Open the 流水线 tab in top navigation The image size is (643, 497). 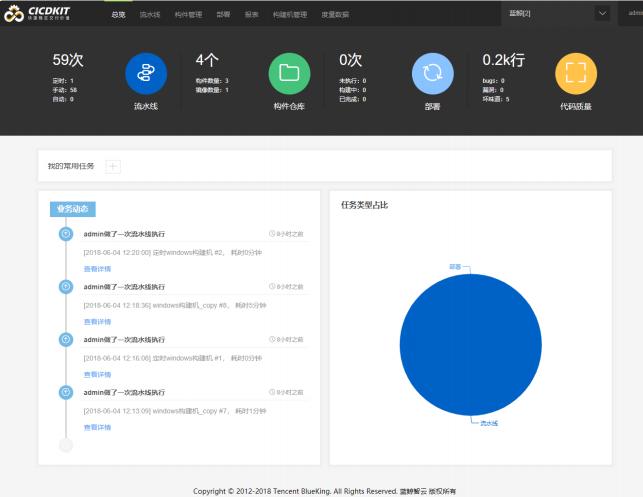click(150, 15)
